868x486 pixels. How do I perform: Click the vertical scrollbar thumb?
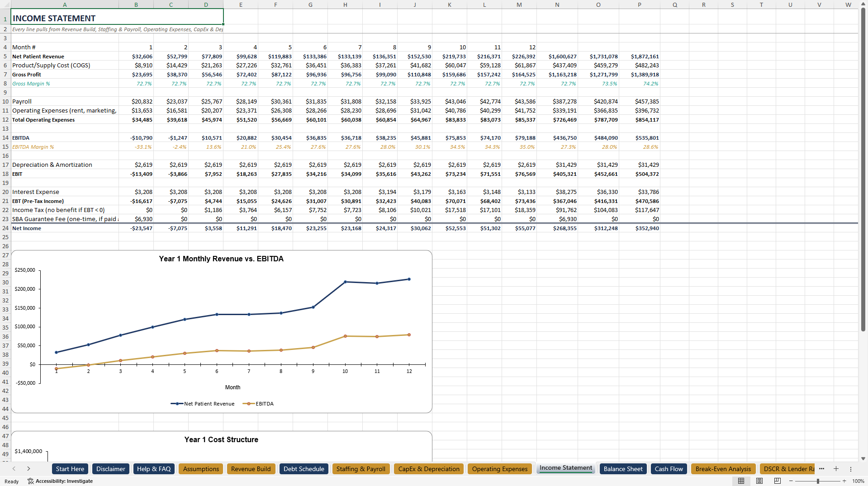863,170
